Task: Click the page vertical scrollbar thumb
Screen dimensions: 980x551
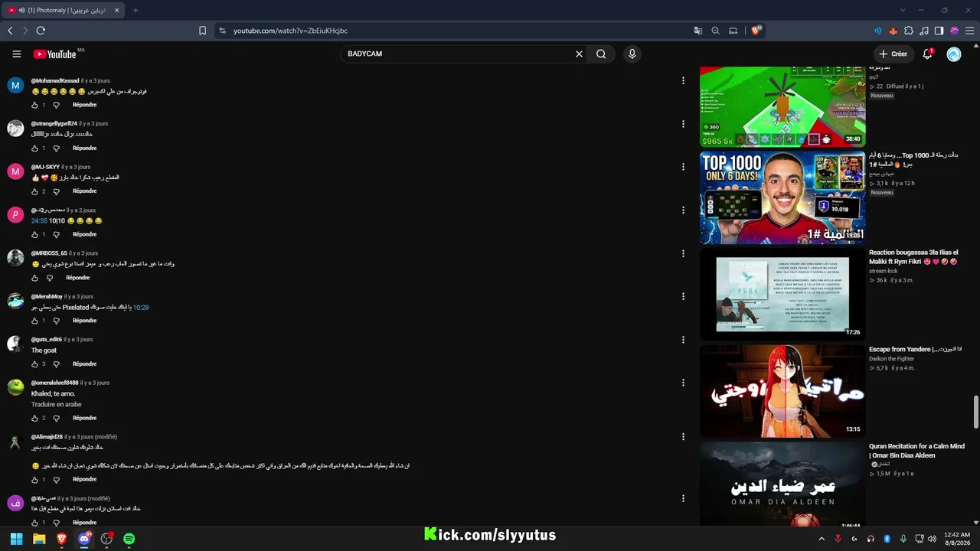Action: tap(975, 412)
